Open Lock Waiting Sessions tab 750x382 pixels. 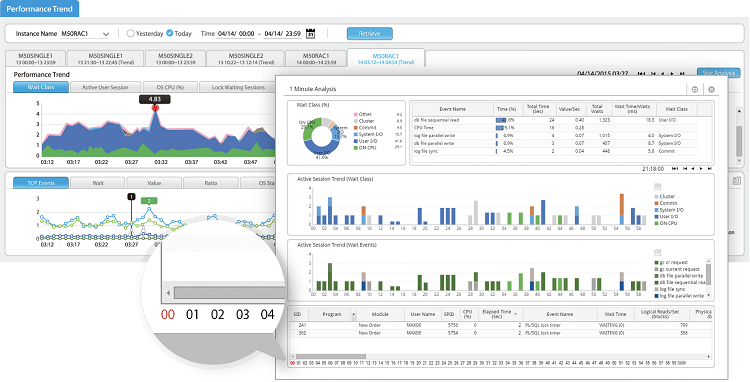coord(238,87)
